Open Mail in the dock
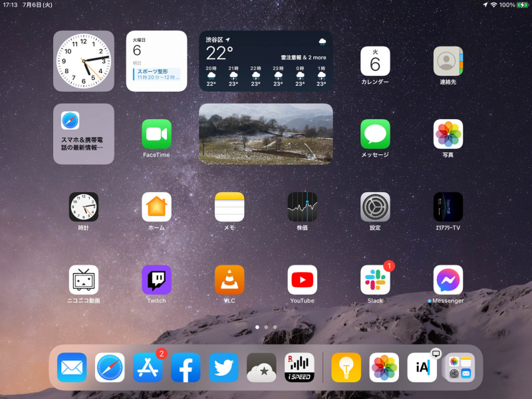This screenshot has height=399, width=532. pyautogui.click(x=72, y=368)
